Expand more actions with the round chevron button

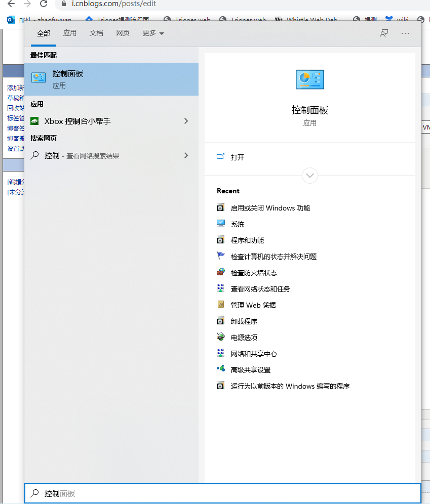pos(310,176)
